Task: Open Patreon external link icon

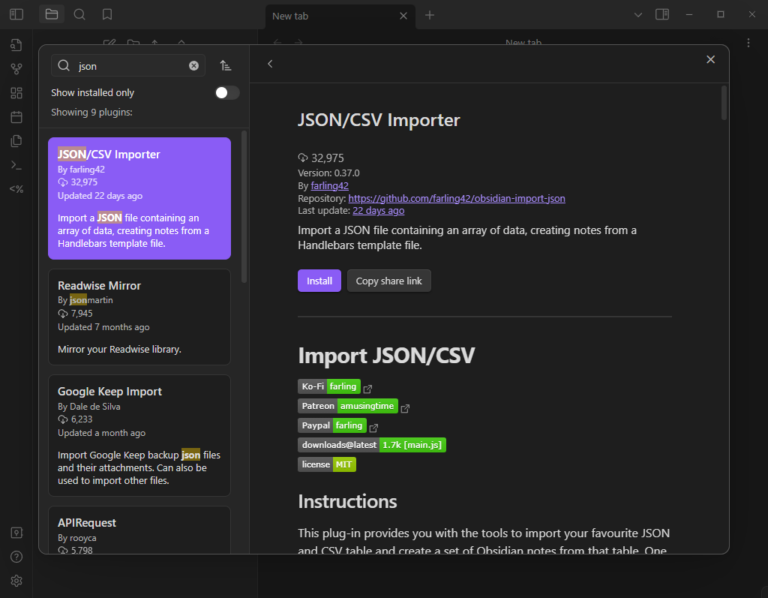Action: (x=405, y=408)
